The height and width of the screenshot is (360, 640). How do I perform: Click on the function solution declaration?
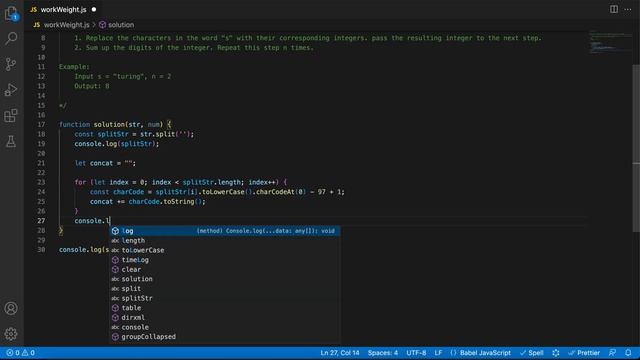coord(115,124)
